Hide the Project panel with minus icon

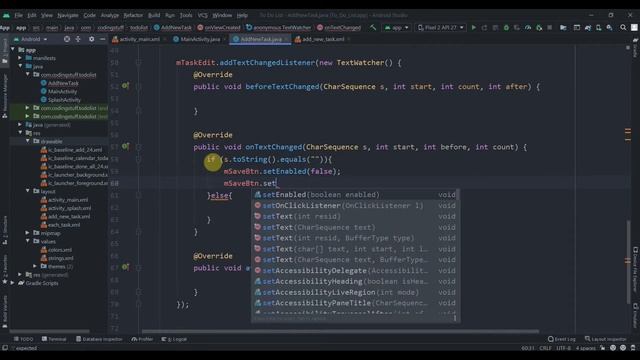coord(102,39)
